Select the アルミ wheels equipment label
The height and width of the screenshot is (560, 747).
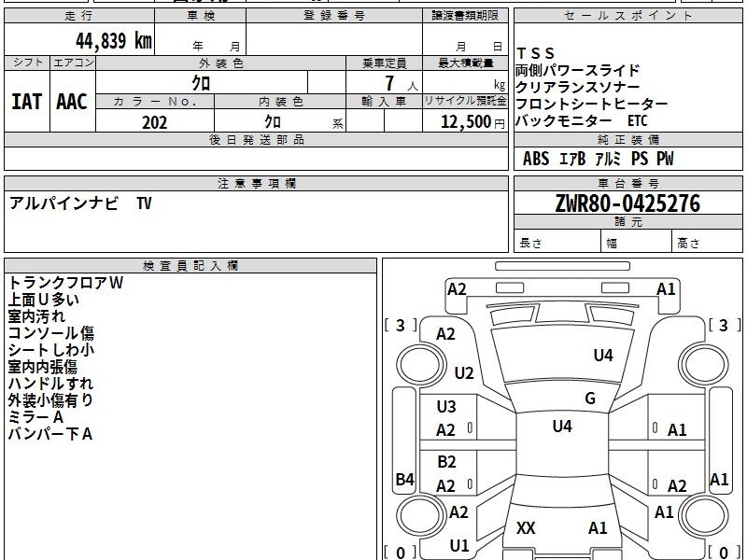pyautogui.click(x=608, y=159)
